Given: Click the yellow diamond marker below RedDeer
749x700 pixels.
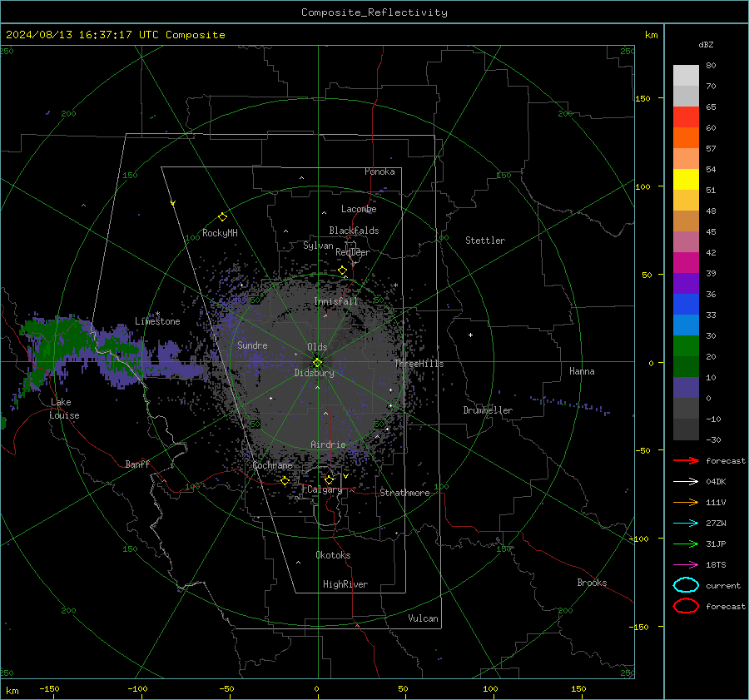Looking at the screenshot, I should click(x=343, y=271).
